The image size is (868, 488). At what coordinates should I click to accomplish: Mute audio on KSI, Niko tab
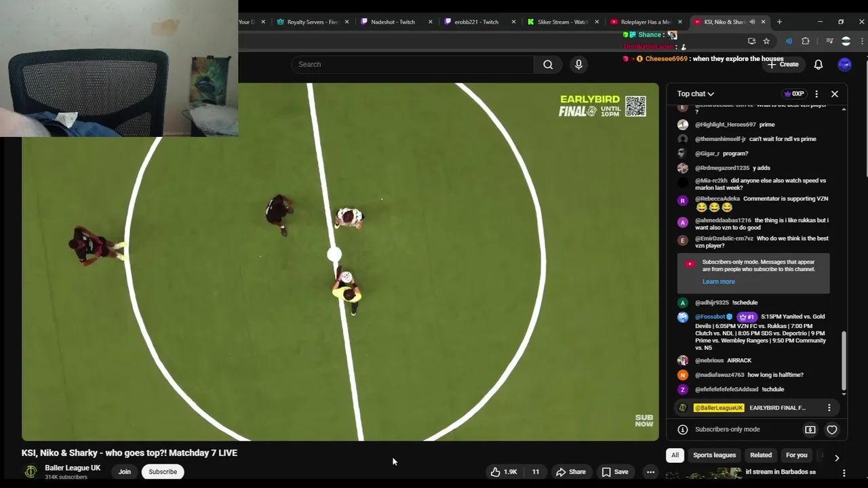752,22
